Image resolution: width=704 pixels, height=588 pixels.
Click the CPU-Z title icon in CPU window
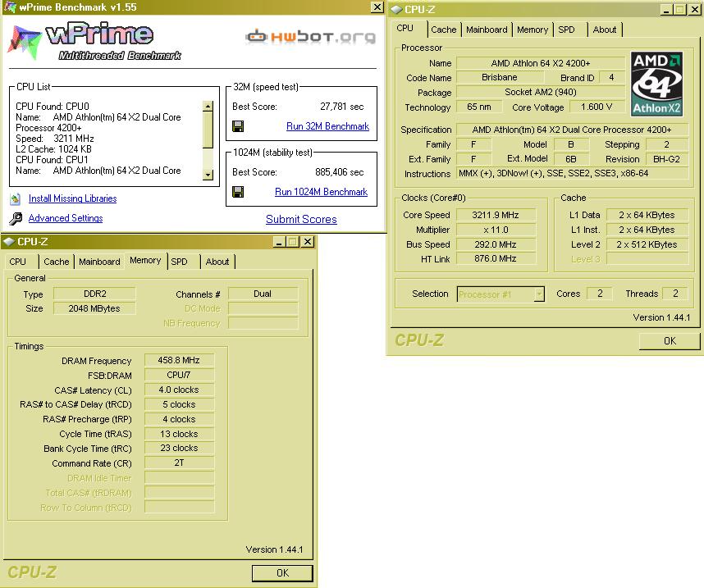coord(396,9)
